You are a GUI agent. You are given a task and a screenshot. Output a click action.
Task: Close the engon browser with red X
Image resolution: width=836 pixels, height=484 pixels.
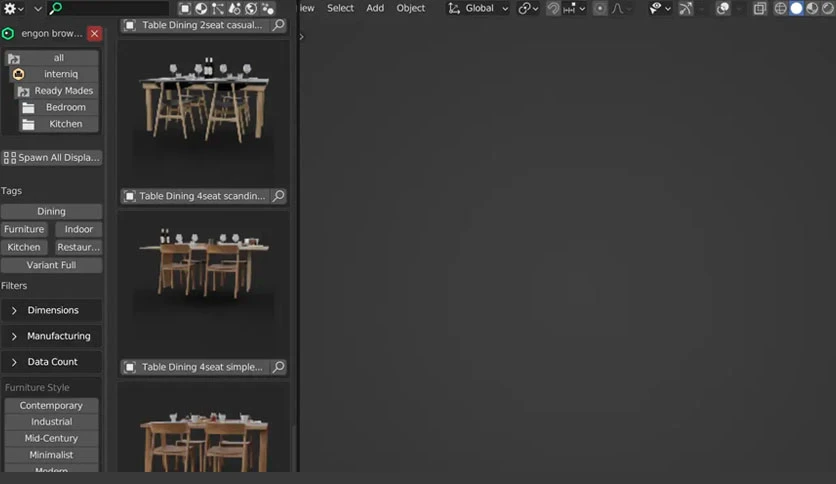(94, 34)
